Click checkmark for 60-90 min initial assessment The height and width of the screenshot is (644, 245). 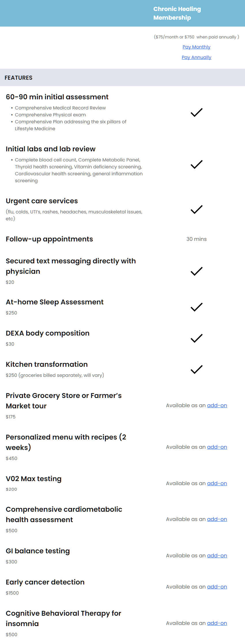pos(197,112)
